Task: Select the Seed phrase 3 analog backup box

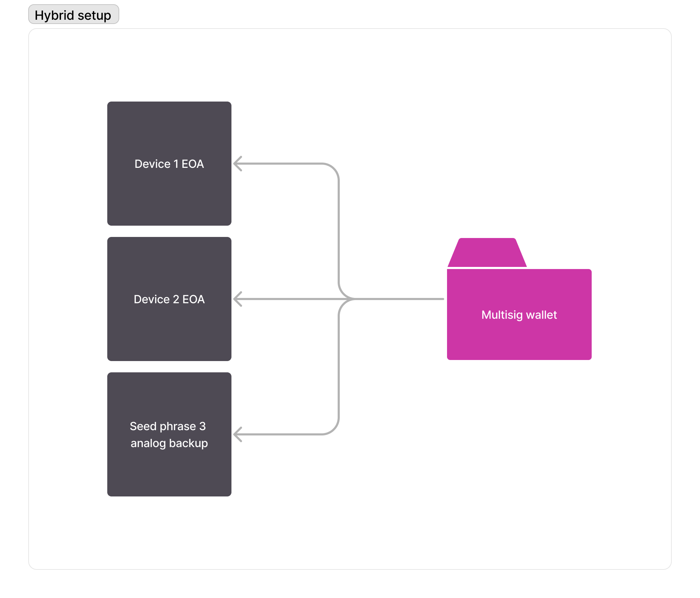Action: (169, 472)
